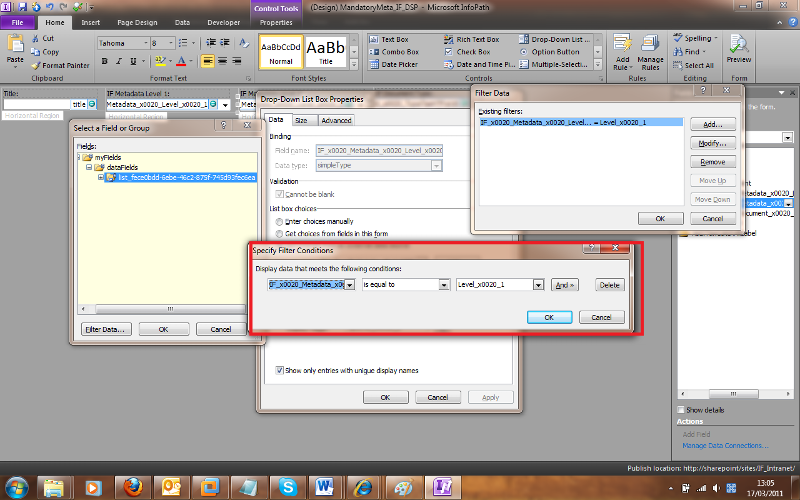The width and height of the screenshot is (800, 500).
Task: Insert a Check Box control
Action: [467, 52]
